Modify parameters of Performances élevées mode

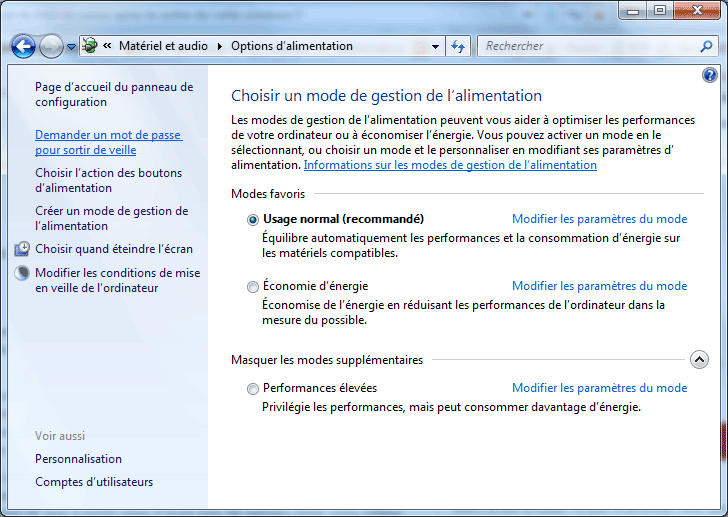[x=599, y=388]
